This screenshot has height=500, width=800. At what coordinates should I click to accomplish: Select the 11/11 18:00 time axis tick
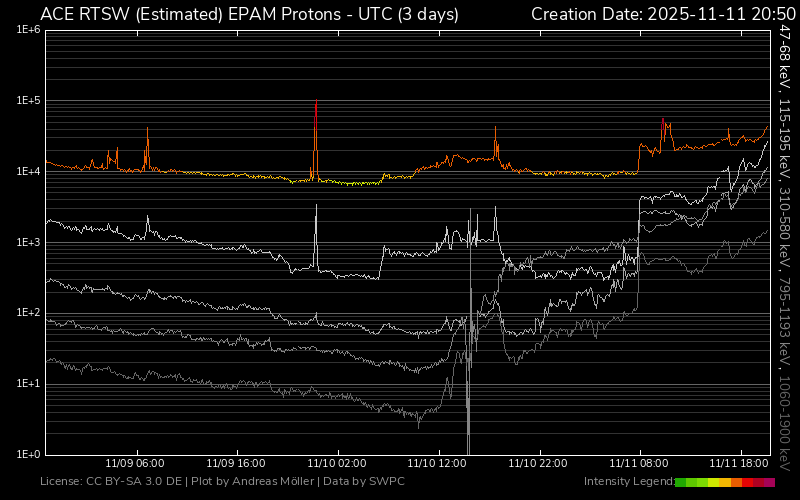tap(740, 464)
